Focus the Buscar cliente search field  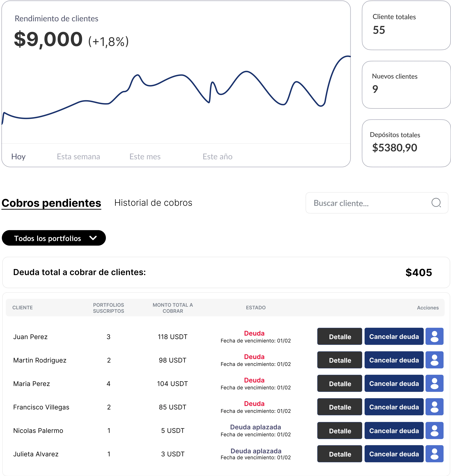pyautogui.click(x=368, y=203)
